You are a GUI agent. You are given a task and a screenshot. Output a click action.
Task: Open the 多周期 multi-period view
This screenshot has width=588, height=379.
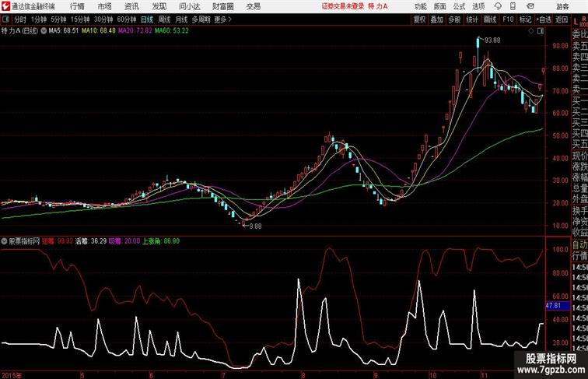point(201,19)
